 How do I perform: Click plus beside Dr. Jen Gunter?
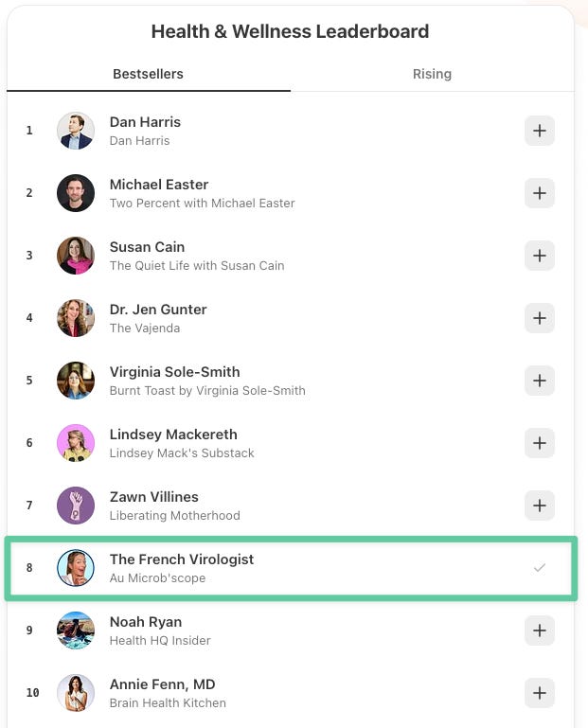tap(539, 318)
